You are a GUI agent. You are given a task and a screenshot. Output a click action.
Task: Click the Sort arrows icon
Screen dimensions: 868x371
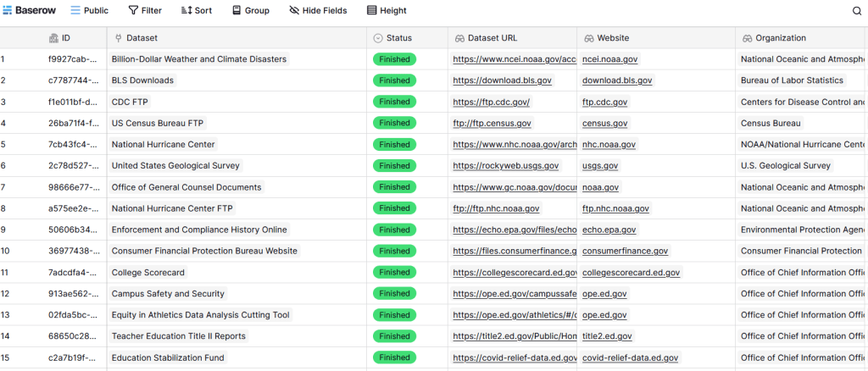tap(186, 11)
